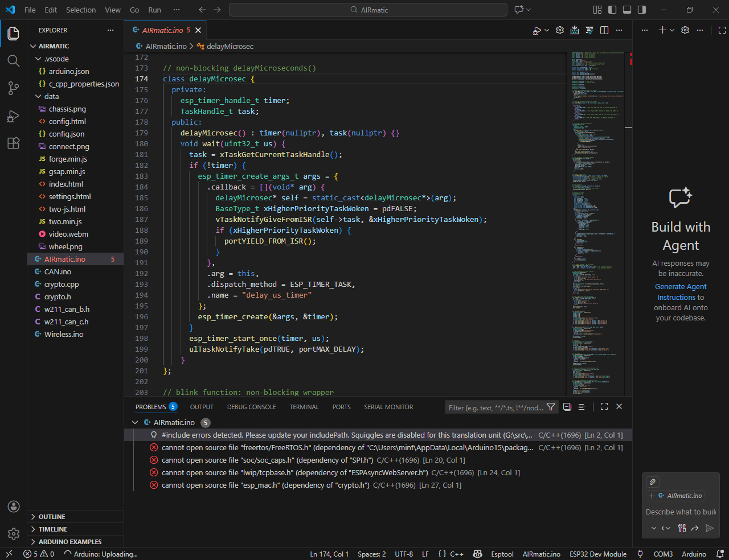Click ESP32 Dev Module board selector
The width and height of the screenshot is (729, 560).
click(x=597, y=554)
